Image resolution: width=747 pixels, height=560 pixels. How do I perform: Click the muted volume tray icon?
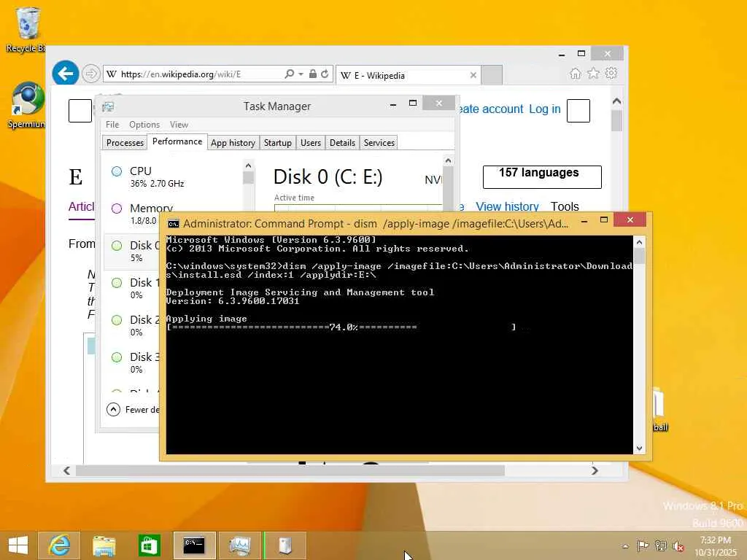click(x=678, y=546)
